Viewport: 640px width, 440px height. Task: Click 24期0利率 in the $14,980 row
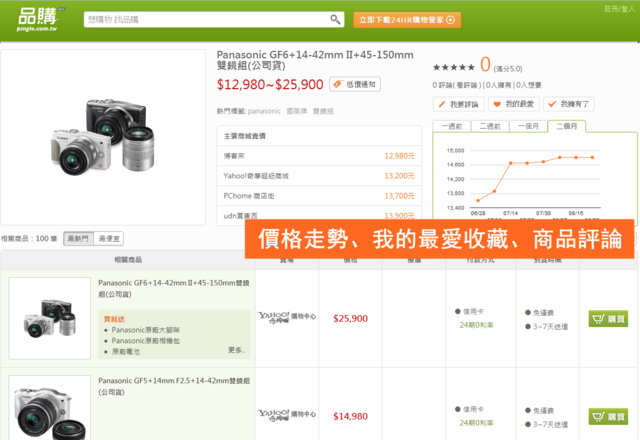pos(476,423)
